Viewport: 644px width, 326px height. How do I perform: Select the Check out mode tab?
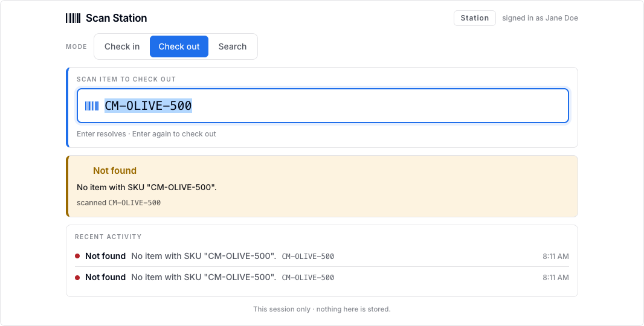pyautogui.click(x=179, y=46)
